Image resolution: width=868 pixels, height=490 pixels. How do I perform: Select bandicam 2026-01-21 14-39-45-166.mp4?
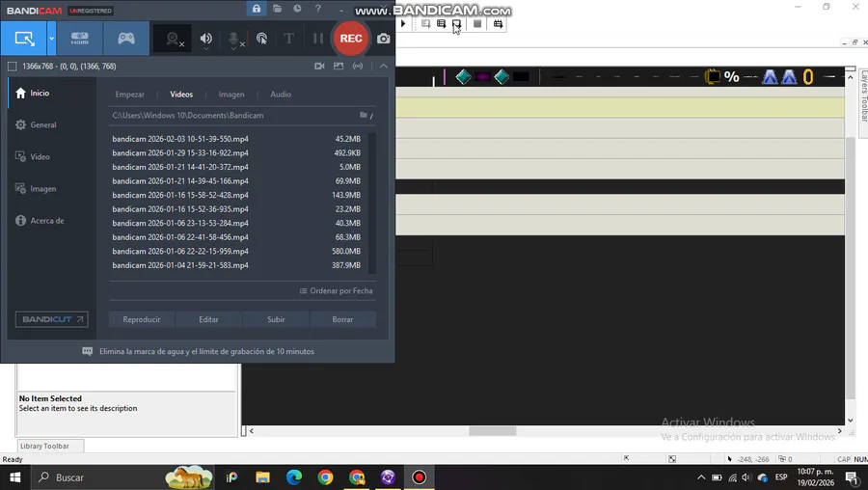click(x=237, y=181)
